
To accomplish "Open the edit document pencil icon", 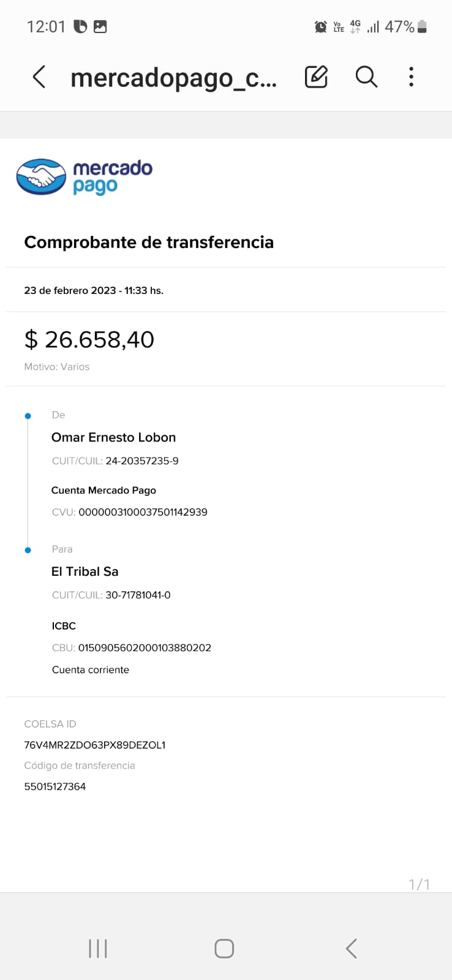I will coord(316,77).
